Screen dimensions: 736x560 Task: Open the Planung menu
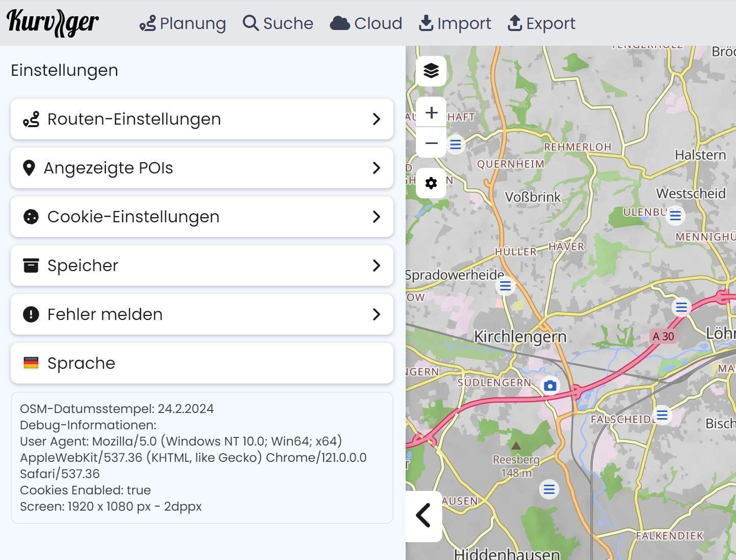tap(183, 23)
